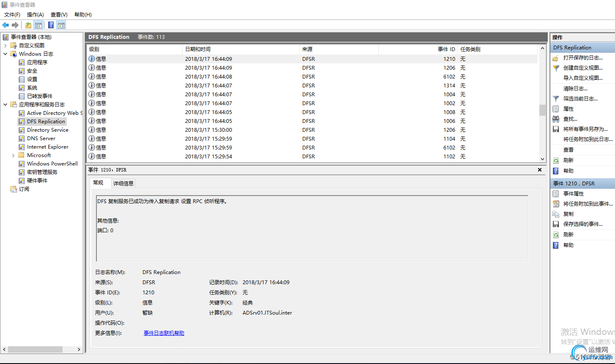Viewport: 615px width, 364px height.
Task: Select Active Directory Web log
Action: [55, 113]
